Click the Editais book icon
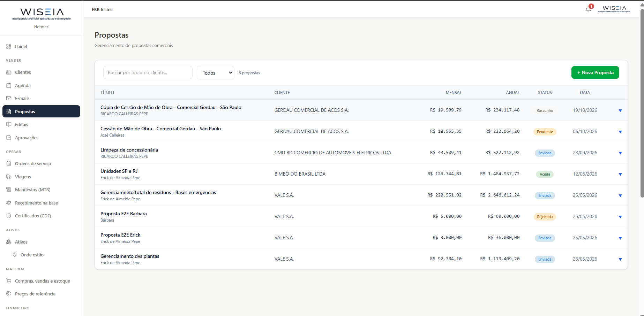Screen dimensions: 644x316 click(x=9, y=124)
